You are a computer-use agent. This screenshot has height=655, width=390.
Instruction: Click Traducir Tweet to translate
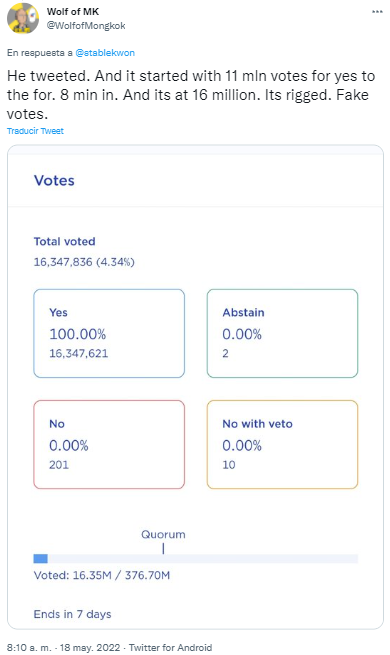(35, 131)
